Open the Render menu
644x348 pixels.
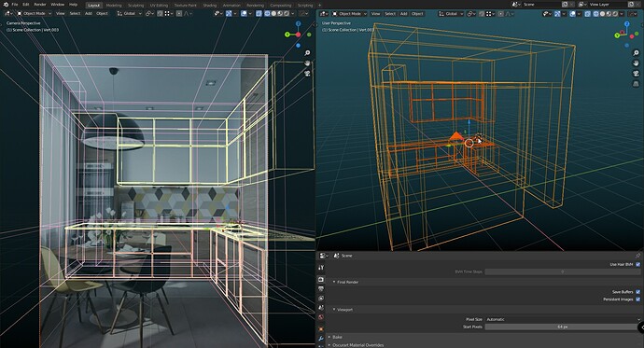[40, 5]
